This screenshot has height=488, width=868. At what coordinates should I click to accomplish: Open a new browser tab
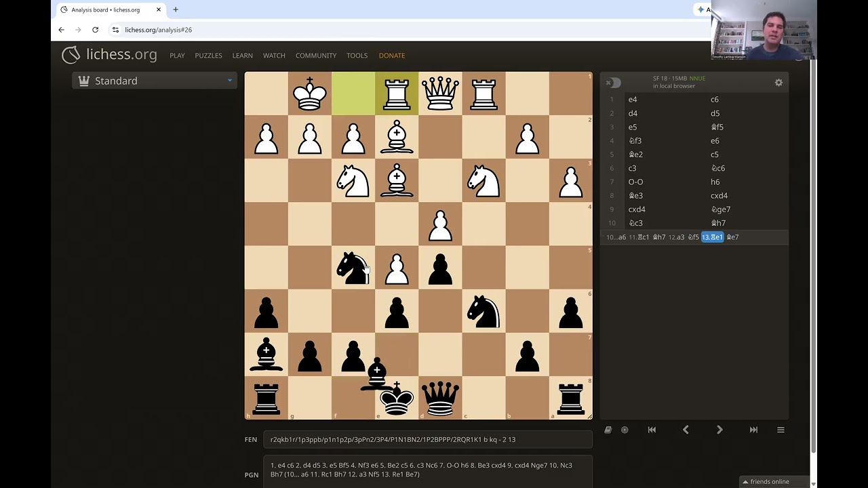pyautogui.click(x=176, y=9)
